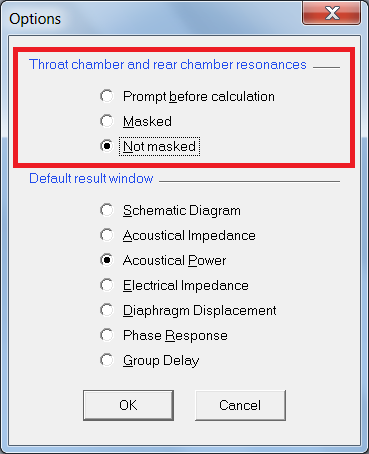The width and height of the screenshot is (369, 454).
Task: Choose Acoustical Impedance as default result
Action: [107, 235]
